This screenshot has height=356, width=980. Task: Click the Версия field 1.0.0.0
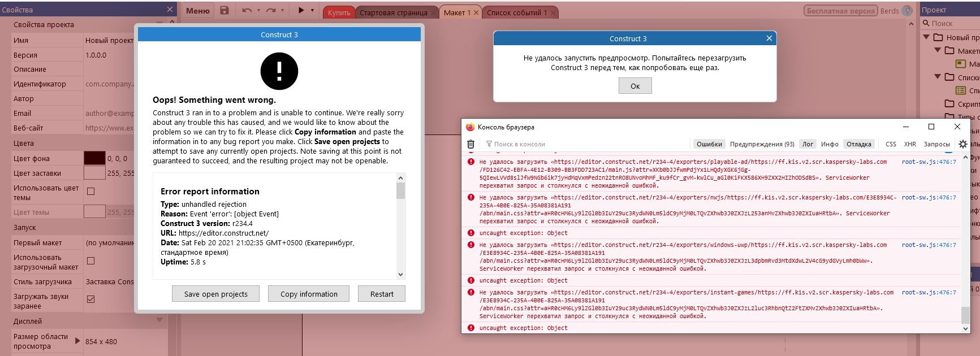coord(109,55)
